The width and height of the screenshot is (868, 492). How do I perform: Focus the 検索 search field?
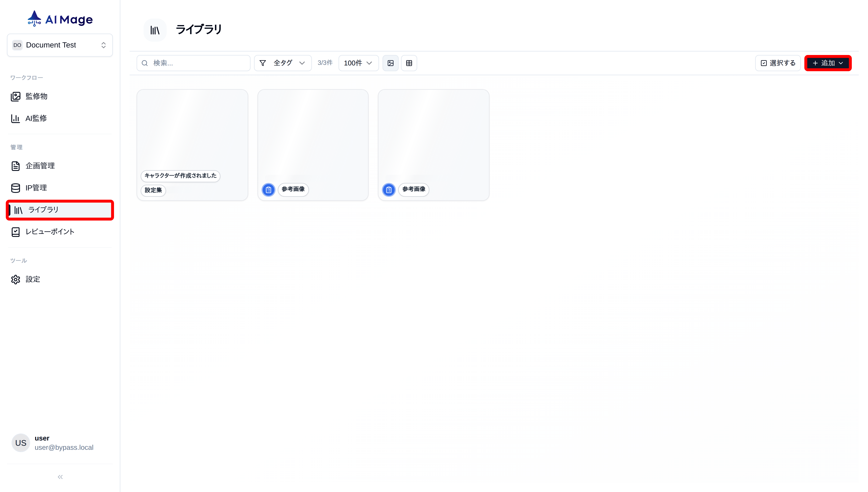click(x=199, y=63)
